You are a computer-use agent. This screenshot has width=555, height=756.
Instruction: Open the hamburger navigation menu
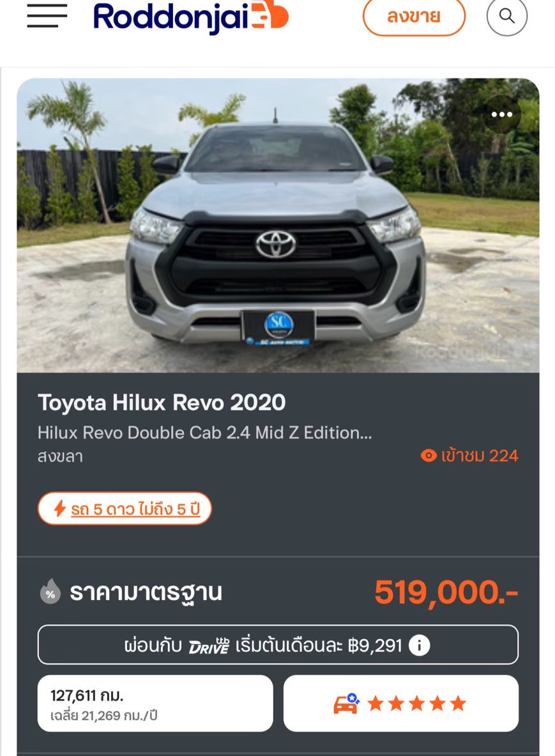click(x=47, y=16)
